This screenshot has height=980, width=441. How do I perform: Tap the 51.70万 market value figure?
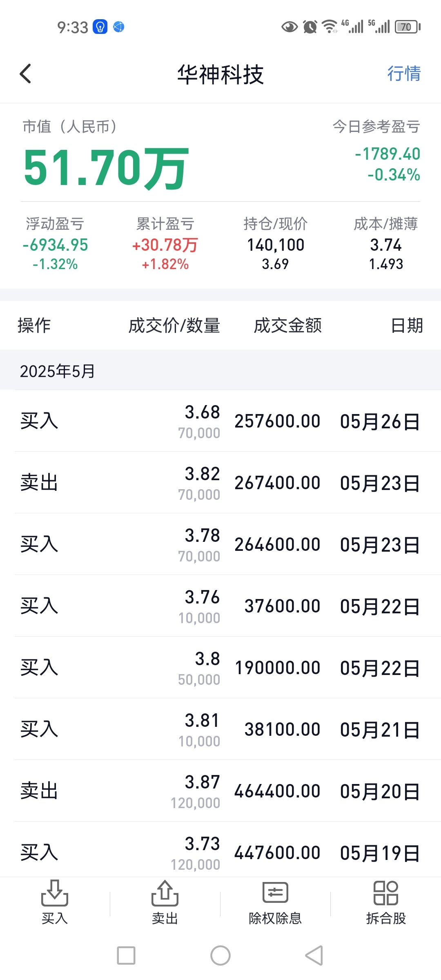tap(106, 167)
